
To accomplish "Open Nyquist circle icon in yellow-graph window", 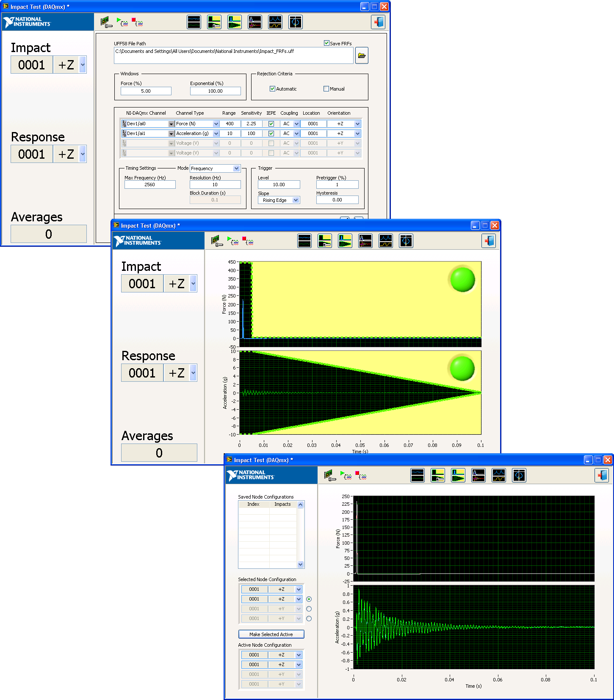I will (406, 241).
